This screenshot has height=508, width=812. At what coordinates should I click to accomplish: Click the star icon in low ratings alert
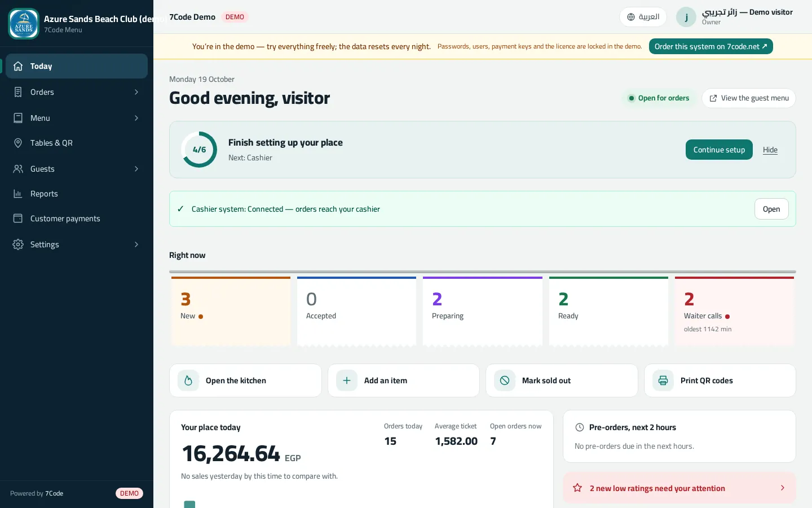[577, 488]
